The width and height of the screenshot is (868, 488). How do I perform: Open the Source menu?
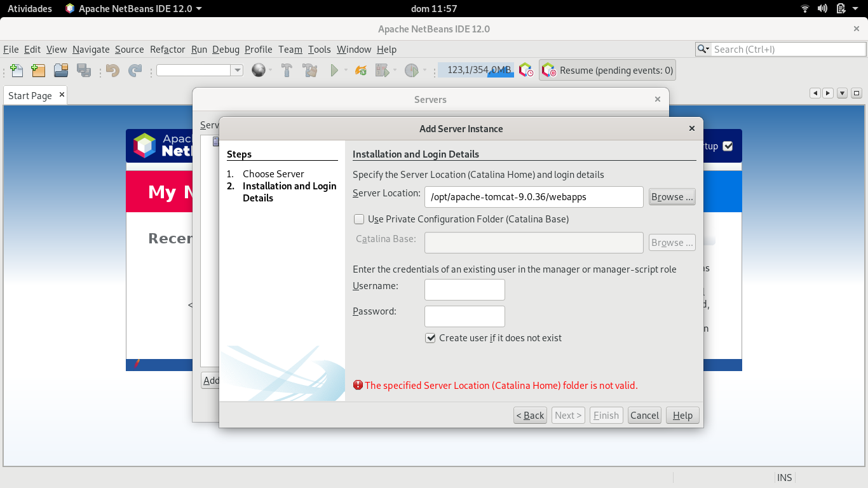[x=130, y=50]
